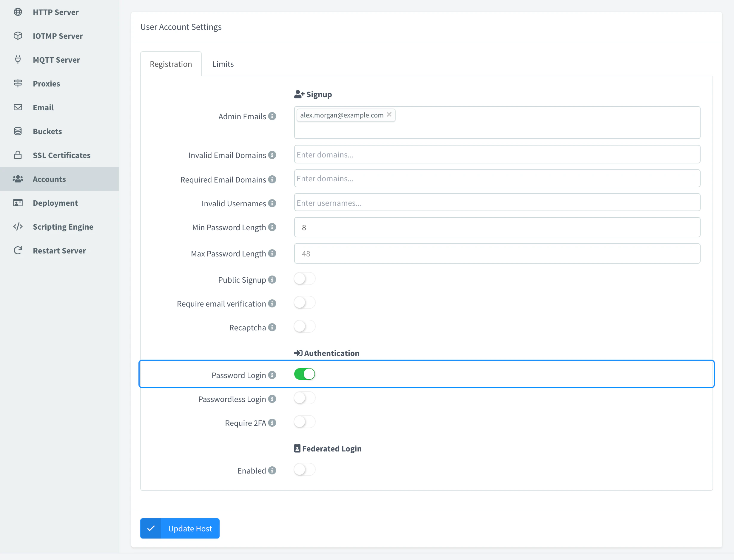Disable the Password Login toggle

point(304,374)
